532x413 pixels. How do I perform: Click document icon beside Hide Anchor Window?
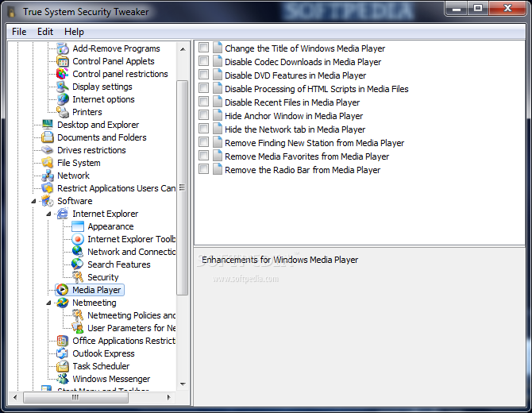pos(218,115)
